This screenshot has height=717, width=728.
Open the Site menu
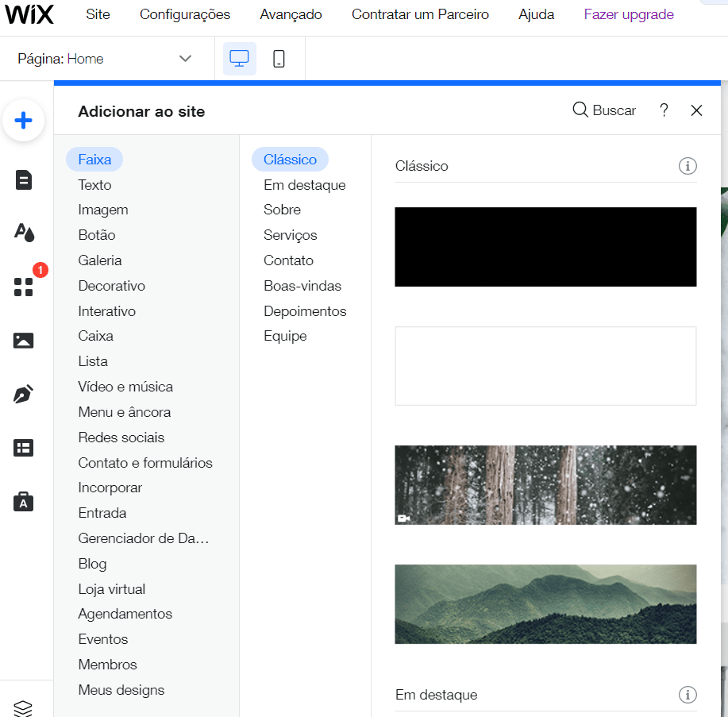98,14
